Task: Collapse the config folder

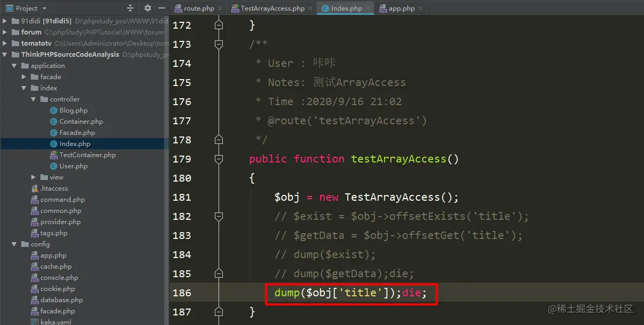Action: (x=14, y=244)
